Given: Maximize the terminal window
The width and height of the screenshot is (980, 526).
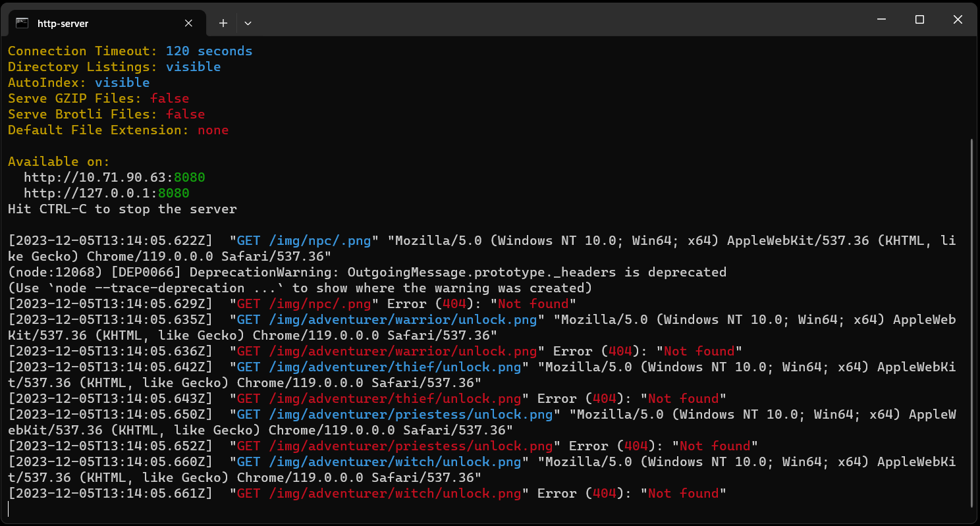Looking at the screenshot, I should [x=919, y=20].
